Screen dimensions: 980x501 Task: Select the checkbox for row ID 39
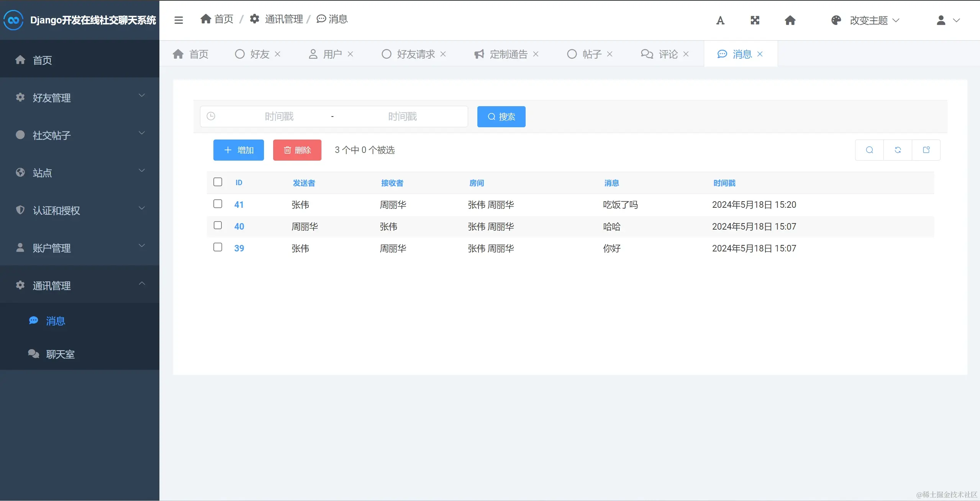218,247
